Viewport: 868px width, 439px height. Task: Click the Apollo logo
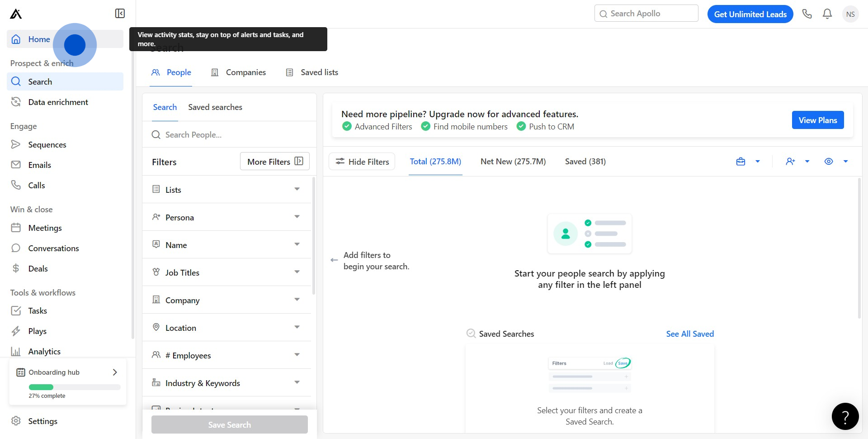pyautogui.click(x=16, y=14)
